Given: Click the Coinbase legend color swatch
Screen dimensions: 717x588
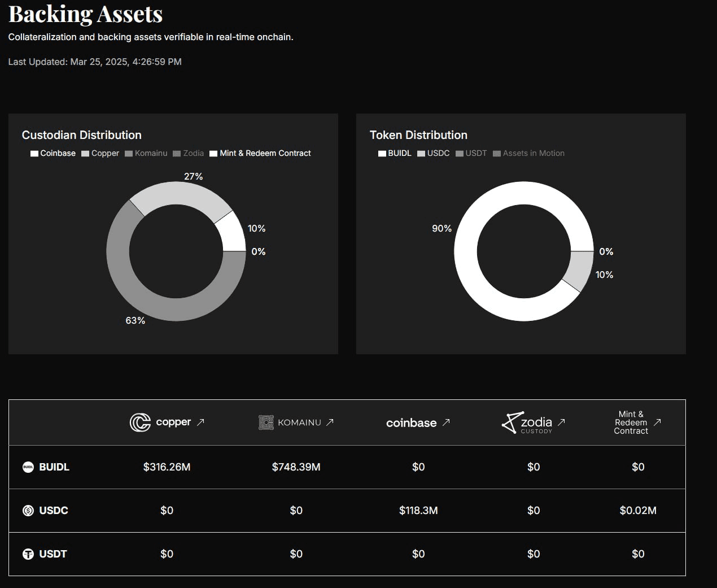Looking at the screenshot, I should point(34,154).
